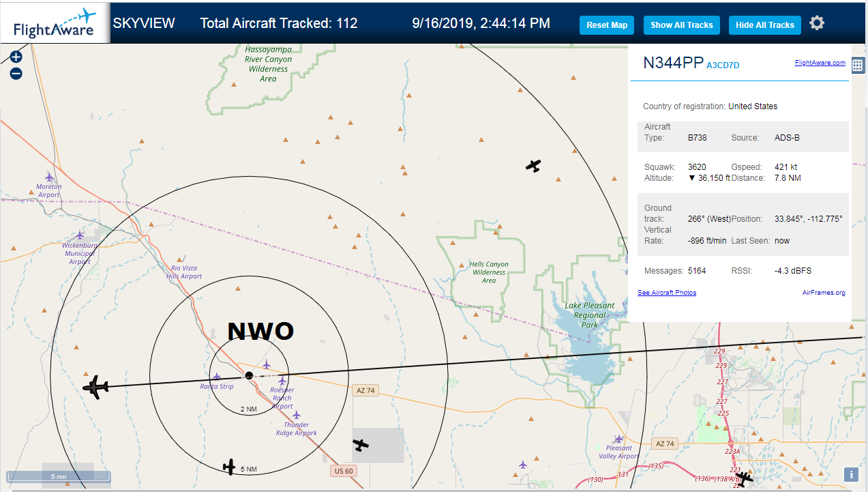Open AirFrames.org link
This screenshot has width=868, height=492.
824,293
